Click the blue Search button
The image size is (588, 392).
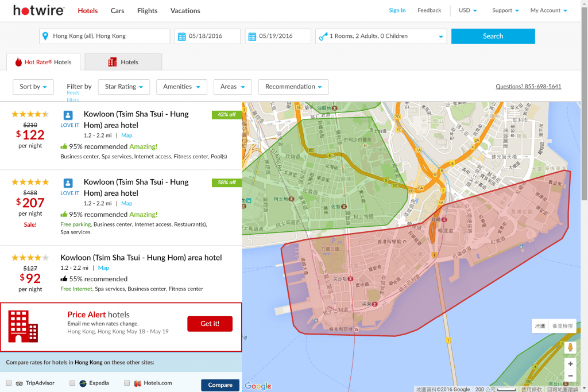493,36
